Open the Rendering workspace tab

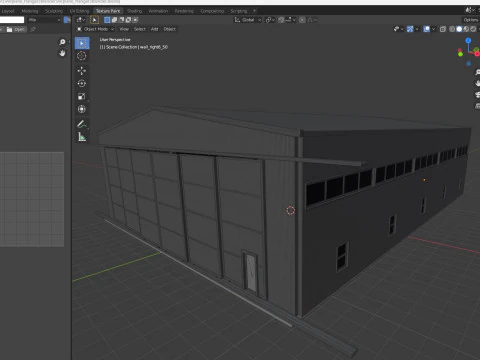[184, 11]
